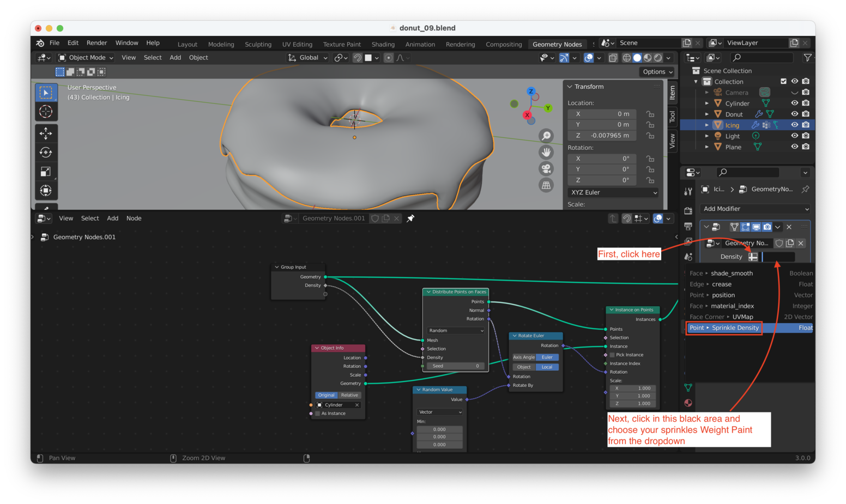Click the Seed value field slider
This screenshot has height=504, width=846.
(455, 366)
